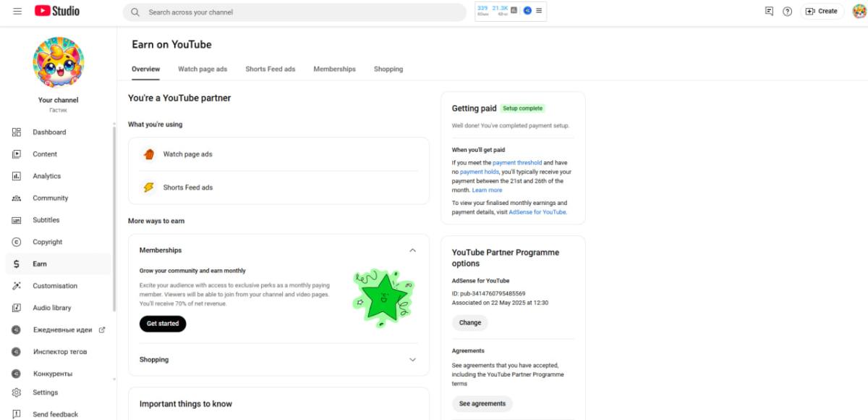Click the Content sidebar icon
This screenshot has width=868, height=420.
(17, 154)
